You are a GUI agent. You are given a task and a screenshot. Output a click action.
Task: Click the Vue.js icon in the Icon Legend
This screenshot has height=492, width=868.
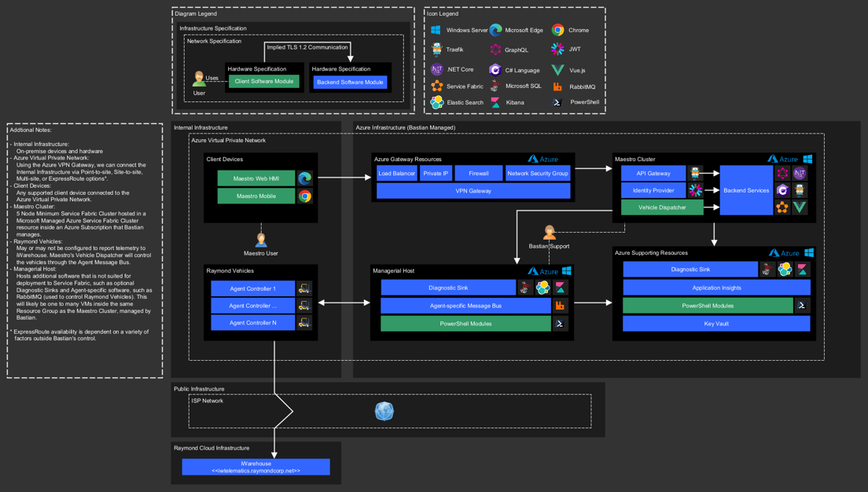[557, 70]
